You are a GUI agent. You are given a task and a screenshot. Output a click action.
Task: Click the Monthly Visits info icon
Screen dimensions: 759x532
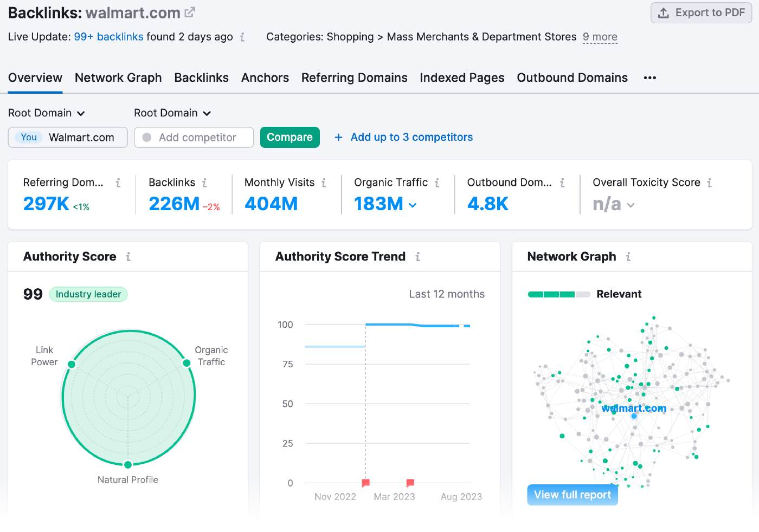pyautogui.click(x=325, y=183)
